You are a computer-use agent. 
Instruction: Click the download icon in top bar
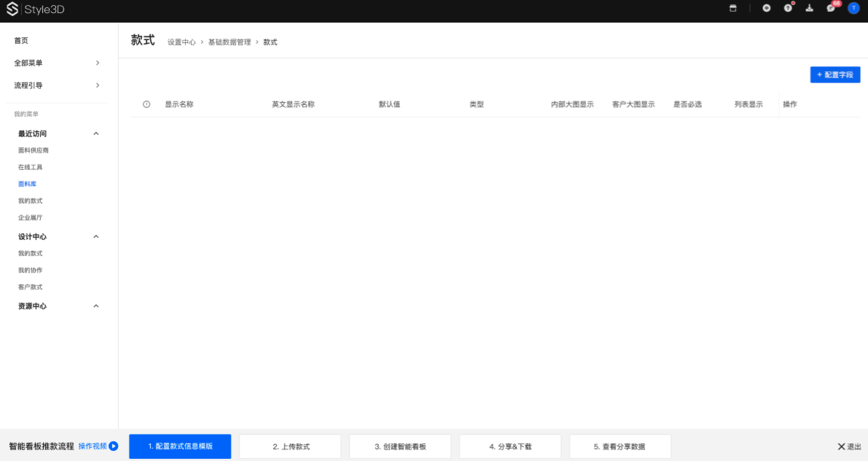click(x=809, y=8)
